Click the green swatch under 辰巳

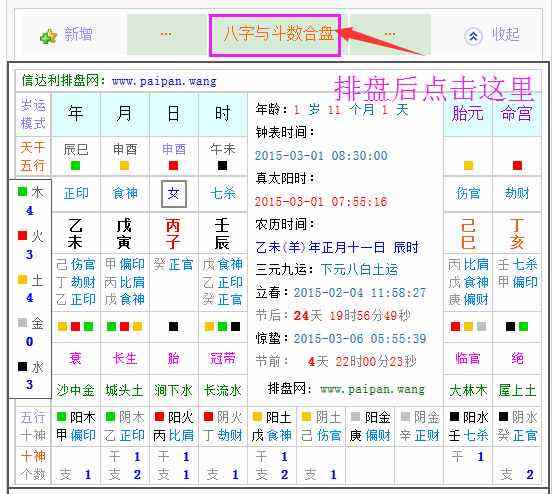coord(75,166)
